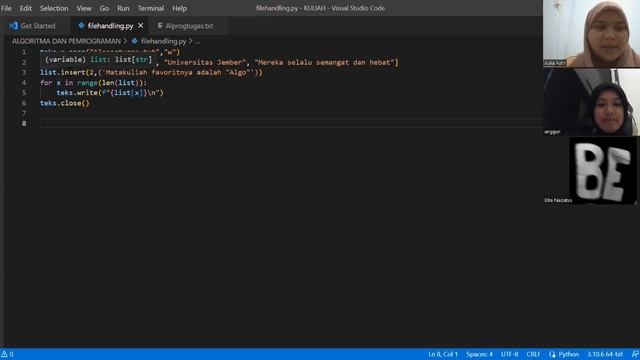This screenshot has height=360, width=640.
Task: Click the list.insert code on line 3
Action: pos(151,72)
